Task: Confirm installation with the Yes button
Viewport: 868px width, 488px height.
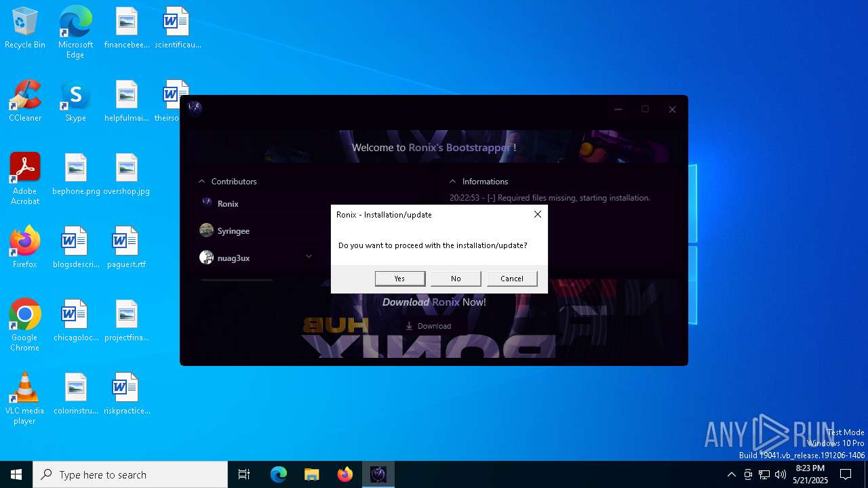Action: [400, 279]
